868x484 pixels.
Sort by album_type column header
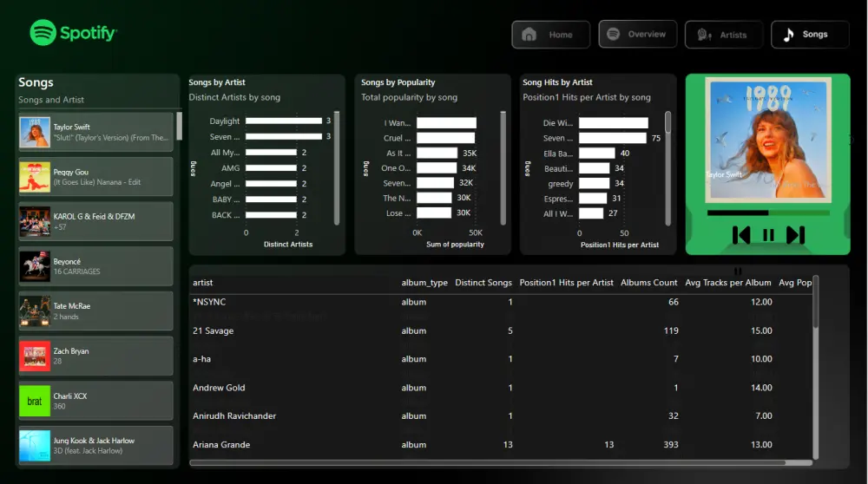[x=424, y=283]
